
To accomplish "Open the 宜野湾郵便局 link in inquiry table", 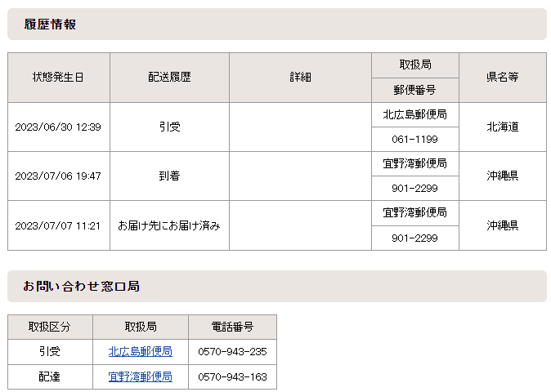I will (x=140, y=377).
